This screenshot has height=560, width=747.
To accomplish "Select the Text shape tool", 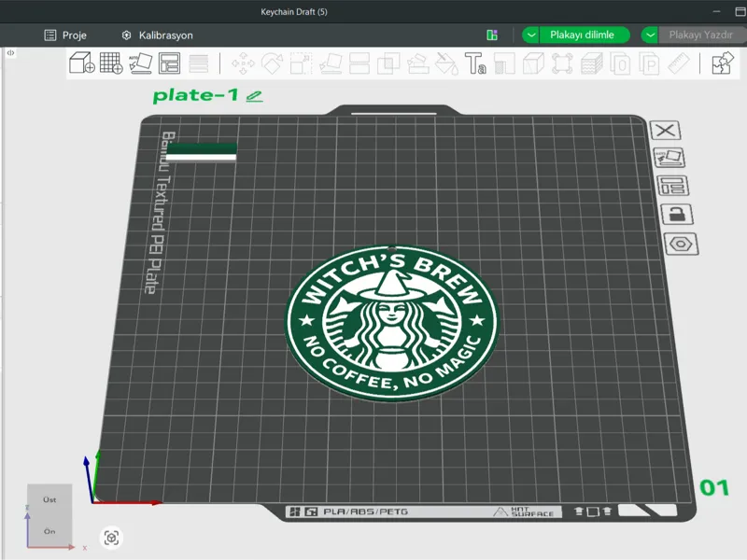I will pos(475,63).
